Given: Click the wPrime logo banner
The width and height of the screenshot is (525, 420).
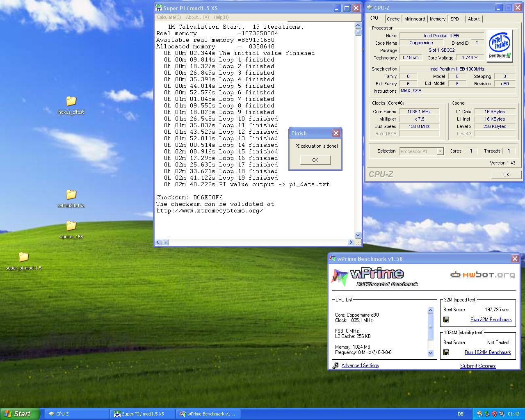Looking at the screenshot, I should point(374,277).
